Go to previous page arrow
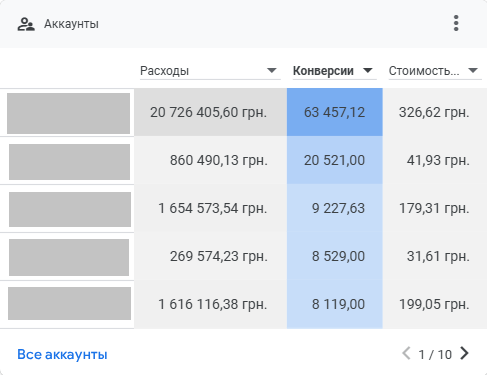This screenshot has width=487, height=375. [x=406, y=353]
